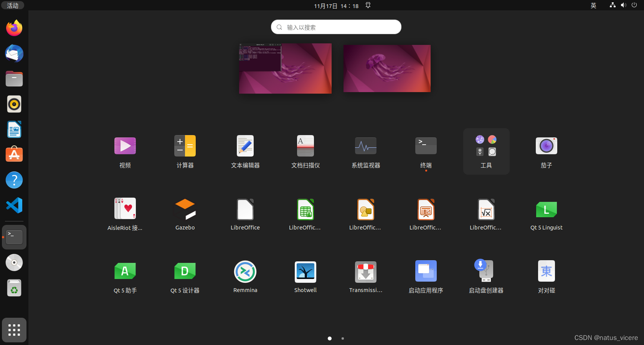This screenshot has width=644, height=345.
Task: Open the 工具 utilities folder
Action: coord(486,151)
